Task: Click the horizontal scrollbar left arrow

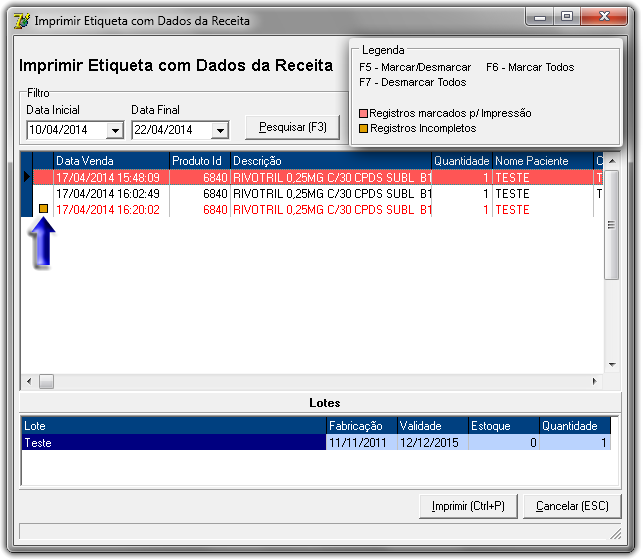Action: [x=29, y=381]
